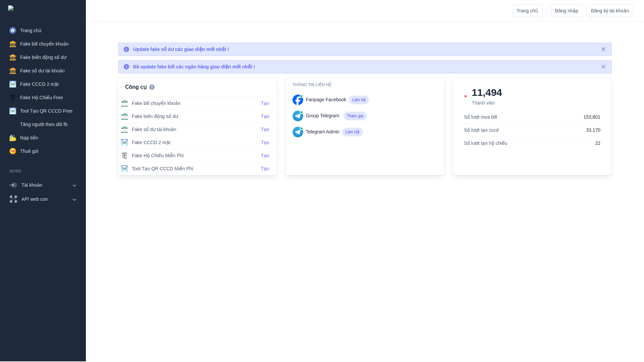This screenshot has height=362, width=644.
Task: Click Tạo for Fake biến động số dư
Action: pyautogui.click(x=265, y=116)
